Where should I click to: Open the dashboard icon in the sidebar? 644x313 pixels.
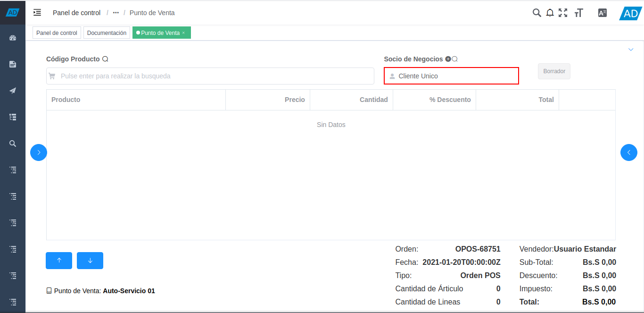click(12, 38)
